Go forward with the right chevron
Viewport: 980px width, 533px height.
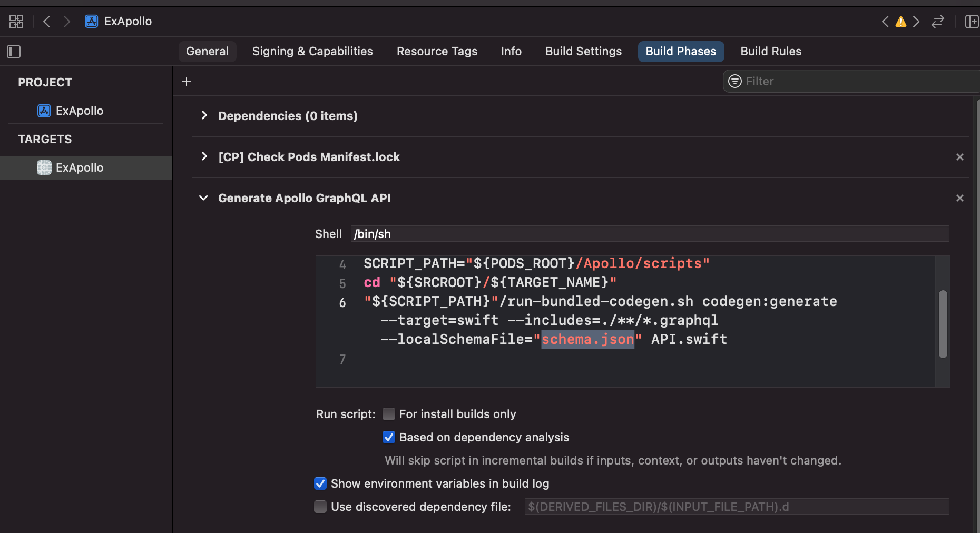[x=66, y=22]
